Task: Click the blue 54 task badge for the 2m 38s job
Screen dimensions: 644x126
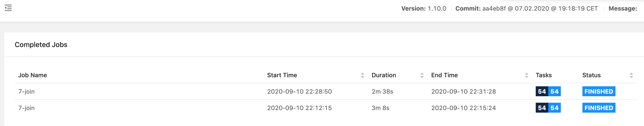Action: click(554, 91)
